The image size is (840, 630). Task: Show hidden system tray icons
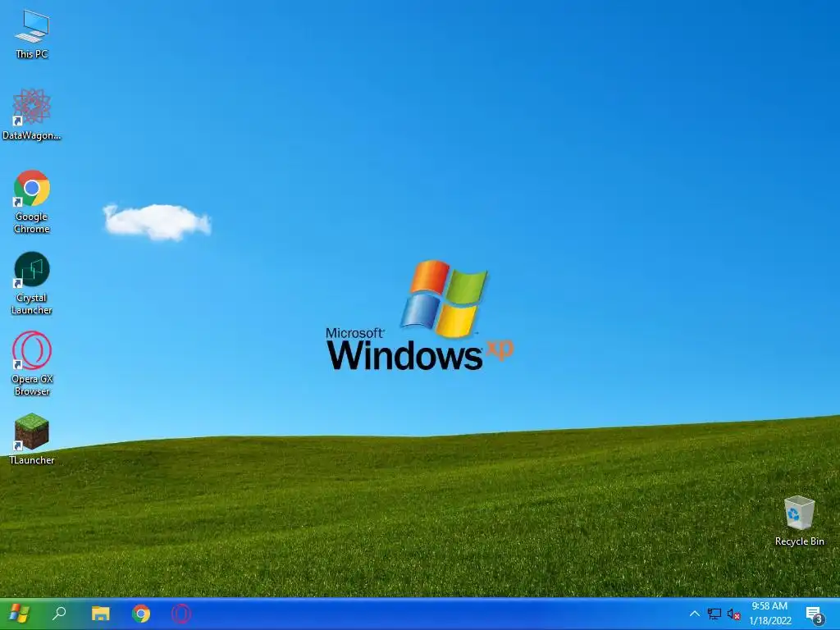click(x=694, y=614)
